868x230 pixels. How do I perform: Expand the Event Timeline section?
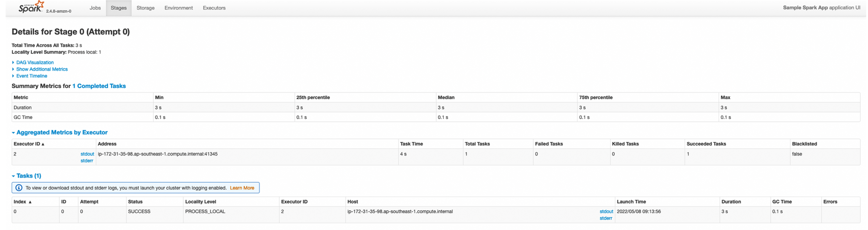pyautogui.click(x=32, y=76)
